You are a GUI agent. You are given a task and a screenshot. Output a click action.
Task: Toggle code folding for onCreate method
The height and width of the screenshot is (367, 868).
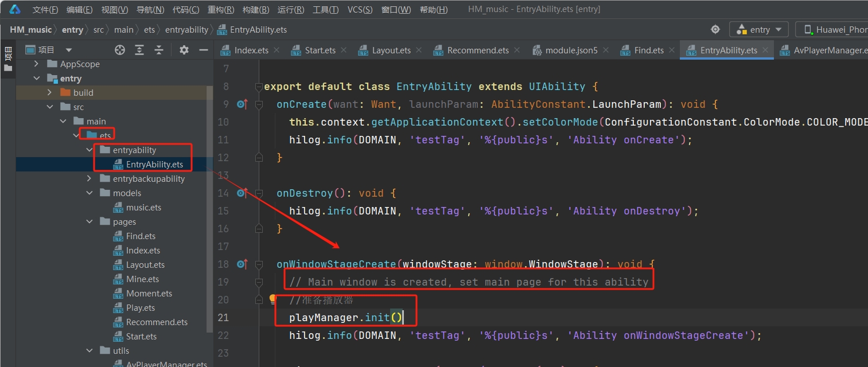pyautogui.click(x=259, y=104)
